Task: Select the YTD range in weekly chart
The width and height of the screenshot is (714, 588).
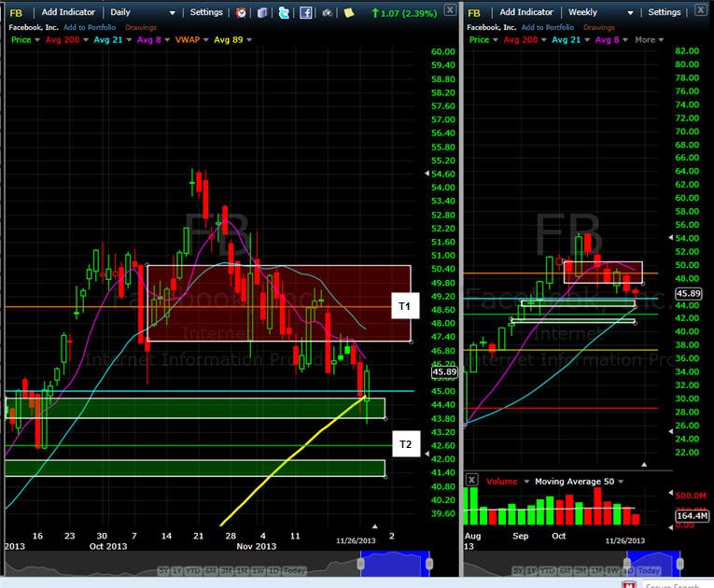Action: (547, 570)
